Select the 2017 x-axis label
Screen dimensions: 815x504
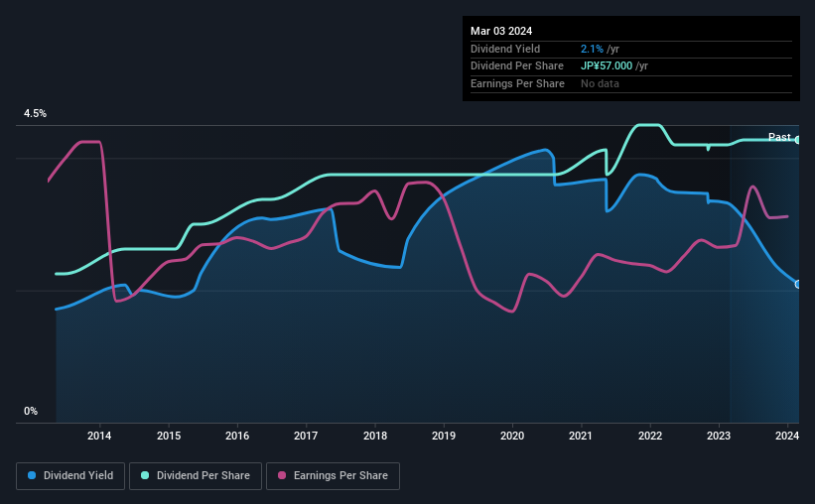click(306, 436)
